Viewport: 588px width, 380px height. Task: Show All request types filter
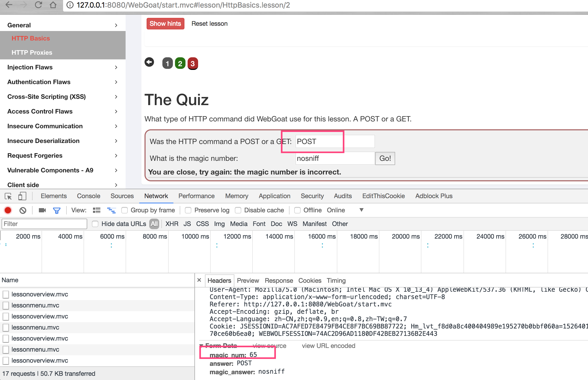click(x=154, y=224)
